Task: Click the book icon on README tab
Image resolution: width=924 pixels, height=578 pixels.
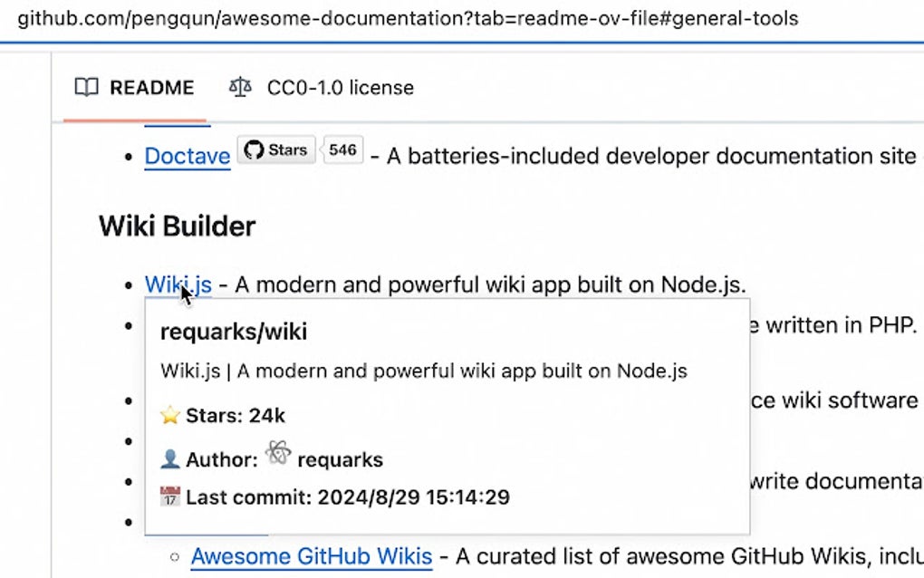Action: [x=86, y=88]
